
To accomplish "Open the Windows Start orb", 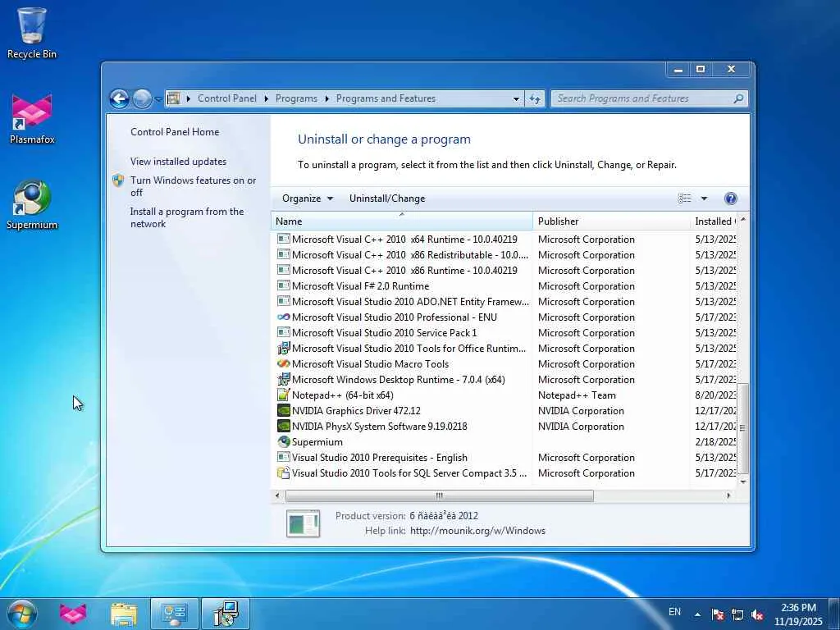I will pos(22,614).
